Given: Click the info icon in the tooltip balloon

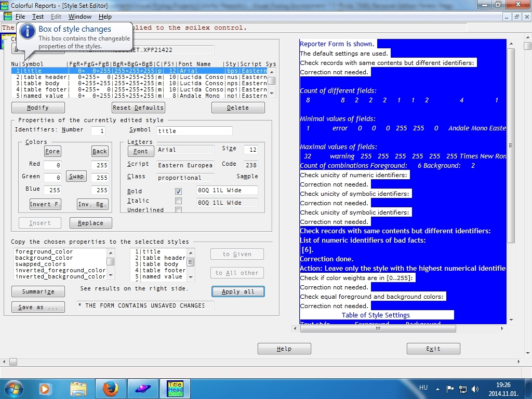Looking at the screenshot, I should [28, 32].
